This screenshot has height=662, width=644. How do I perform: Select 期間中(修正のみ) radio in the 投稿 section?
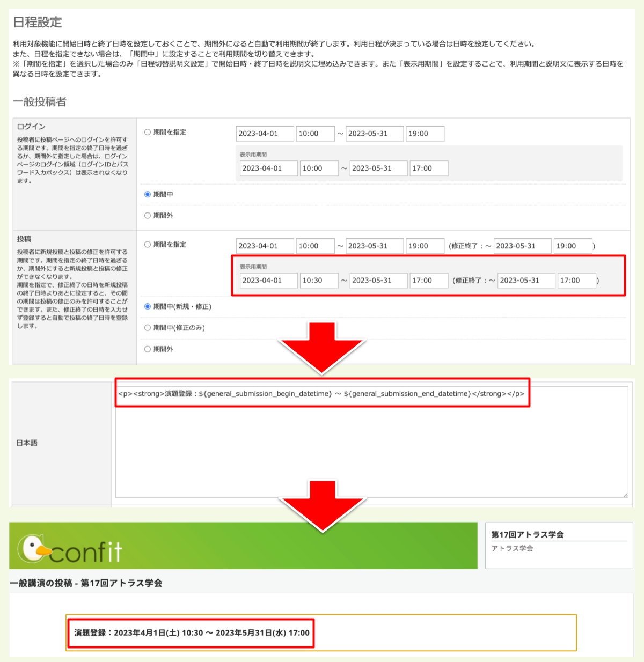[146, 327]
